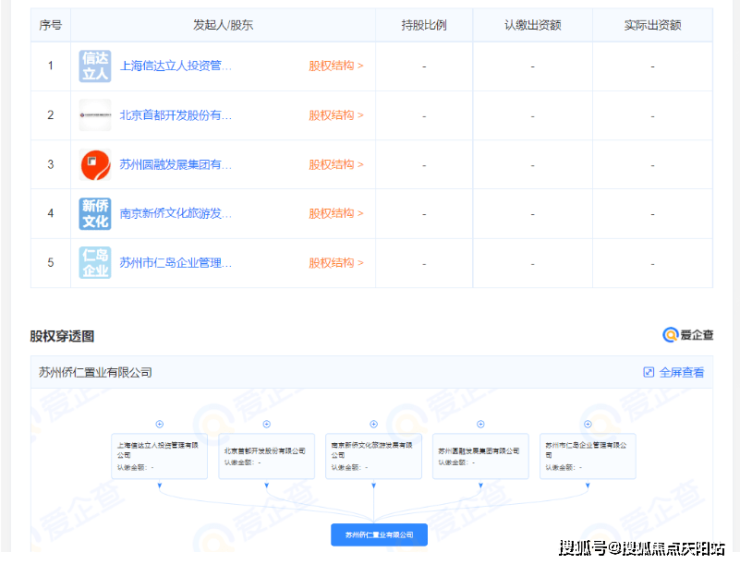740x564 pixels.
Task: Open the 苏州园融发展集团有 company link
Action: [176, 164]
